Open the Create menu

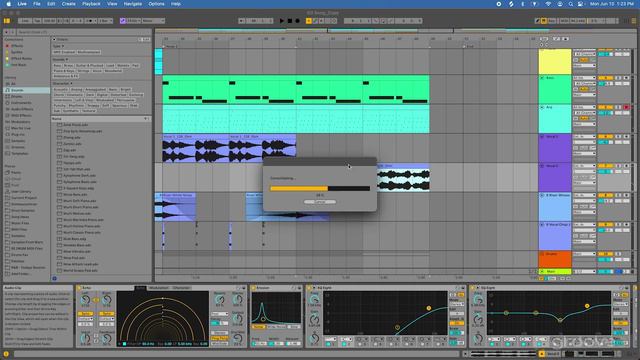tap(68, 4)
